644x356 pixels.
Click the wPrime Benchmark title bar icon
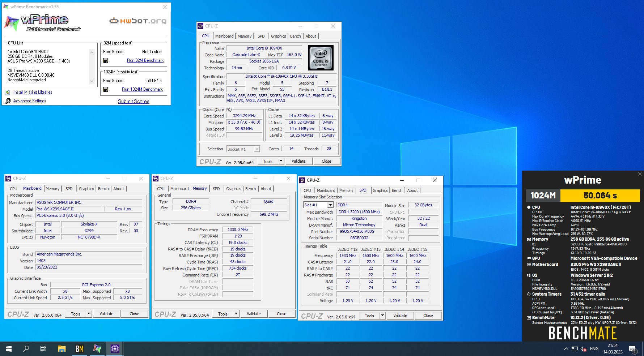[x=6, y=7]
